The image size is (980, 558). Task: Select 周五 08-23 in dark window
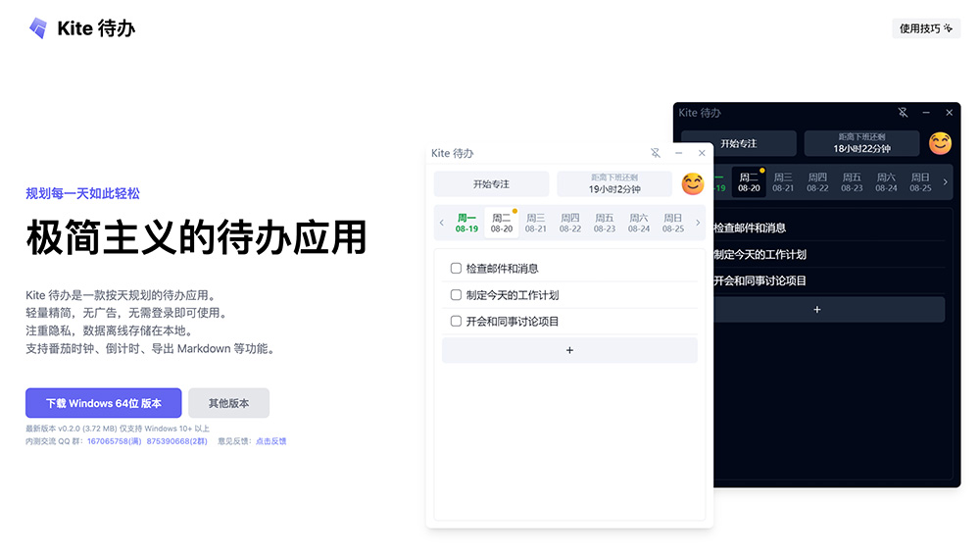click(x=852, y=182)
